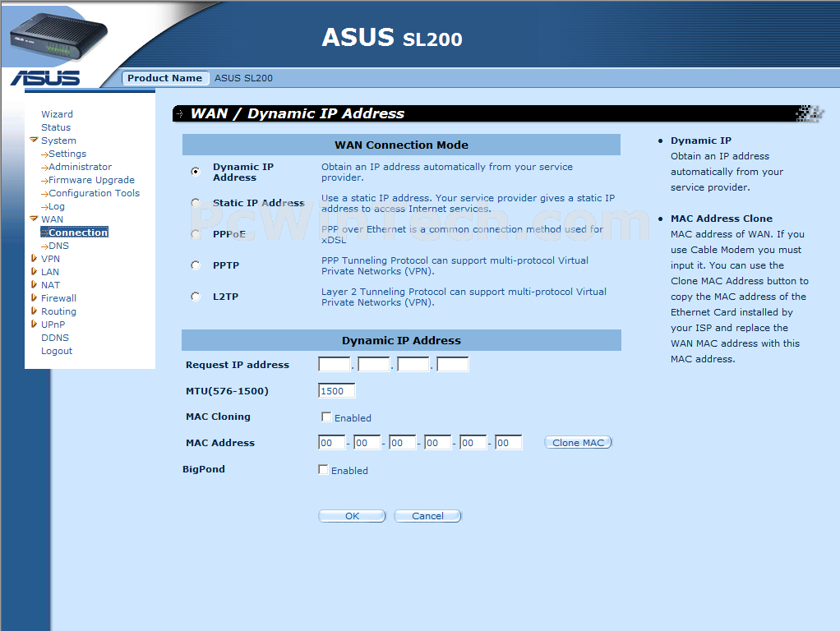The height and width of the screenshot is (631, 840).
Task: Click third Request IP address octet field
Action: pos(413,364)
